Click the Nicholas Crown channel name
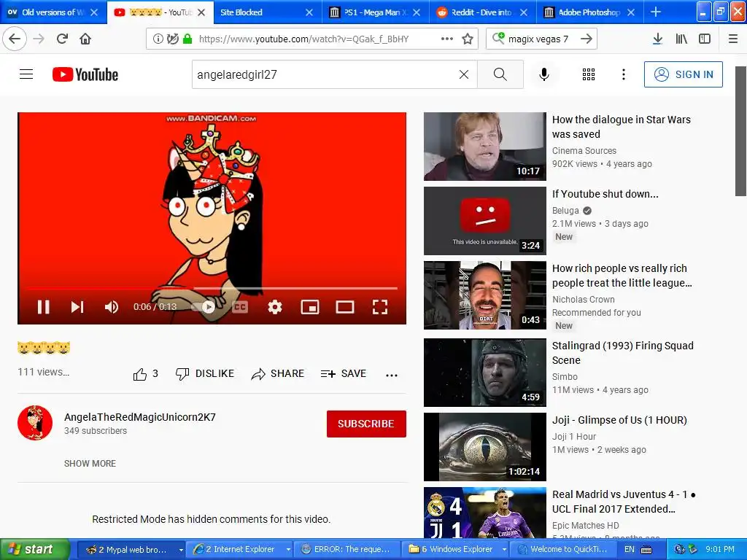This screenshot has height=560, width=747. (x=583, y=299)
